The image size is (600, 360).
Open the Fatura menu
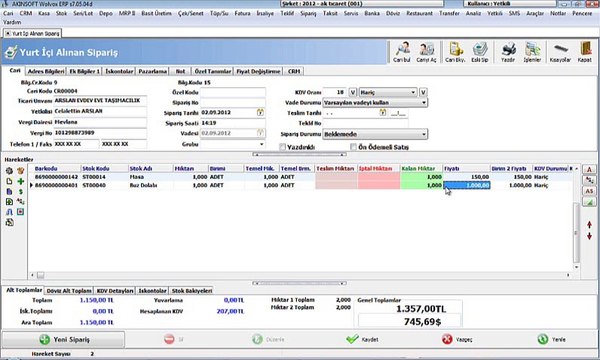pyautogui.click(x=242, y=13)
